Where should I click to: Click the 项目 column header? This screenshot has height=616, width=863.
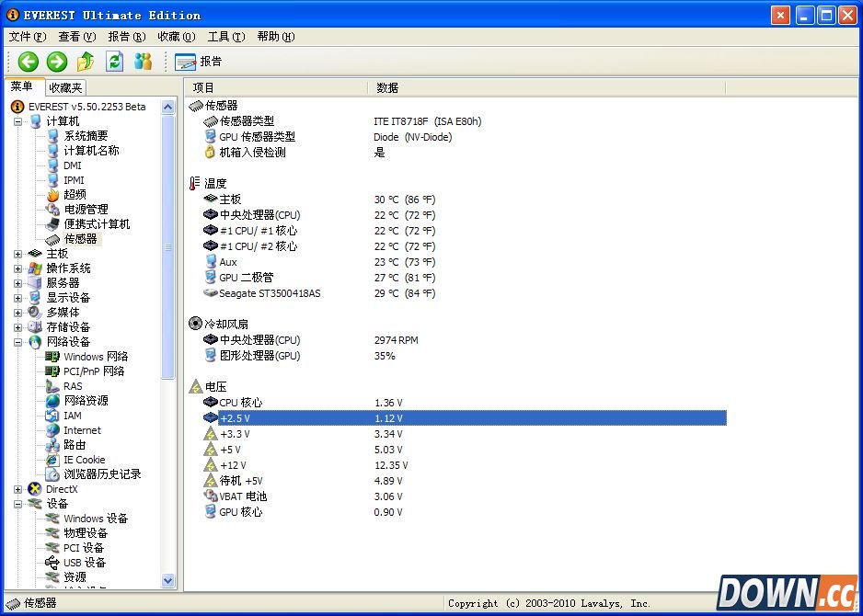tap(203, 88)
